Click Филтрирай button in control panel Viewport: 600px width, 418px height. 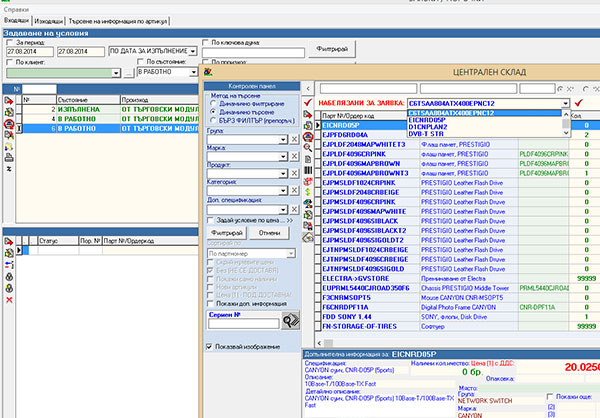(x=225, y=232)
